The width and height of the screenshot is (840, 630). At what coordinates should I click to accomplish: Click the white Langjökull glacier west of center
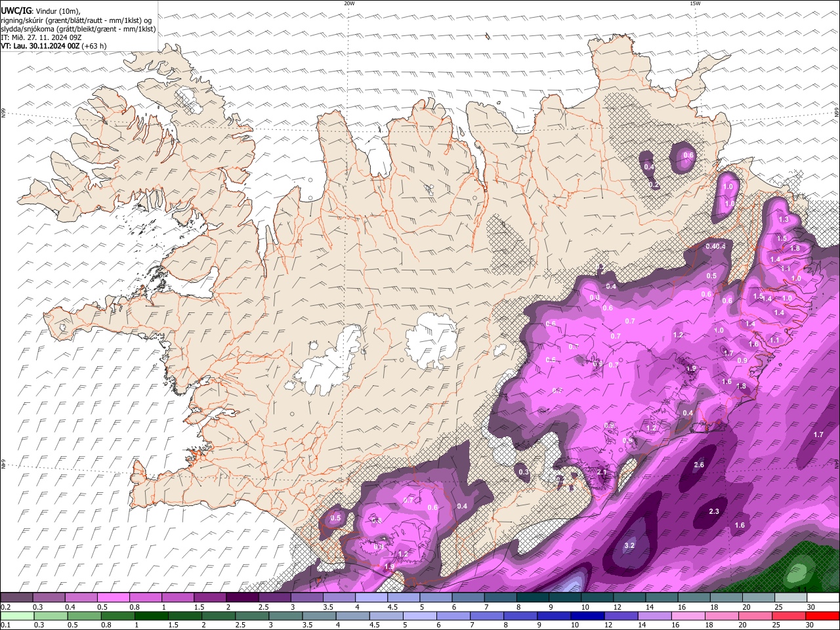pos(331,362)
